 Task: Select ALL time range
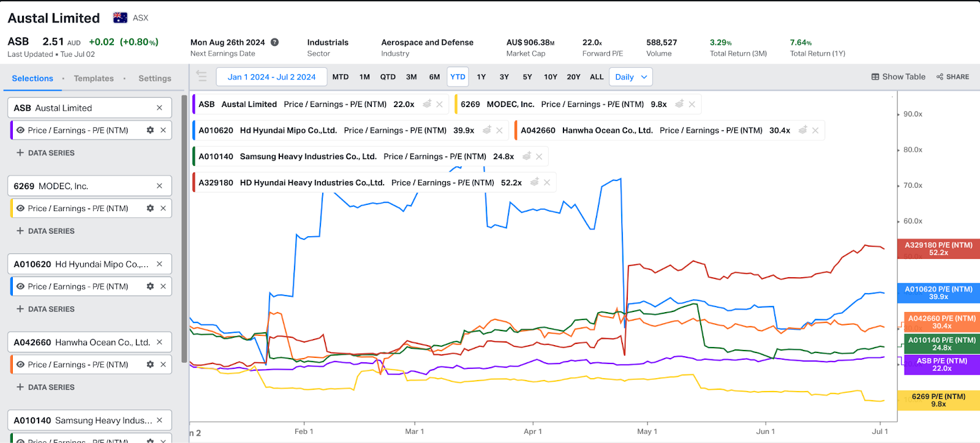tap(597, 77)
